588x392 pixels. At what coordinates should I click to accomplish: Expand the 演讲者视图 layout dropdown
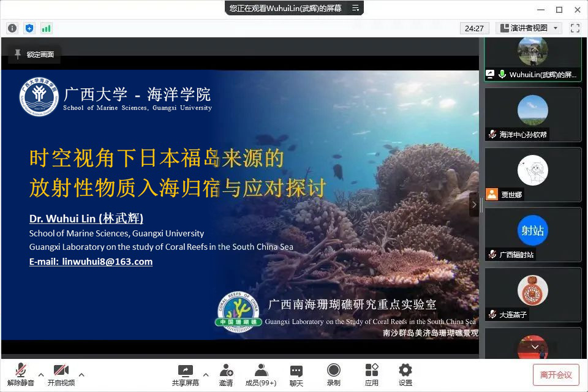click(529, 28)
